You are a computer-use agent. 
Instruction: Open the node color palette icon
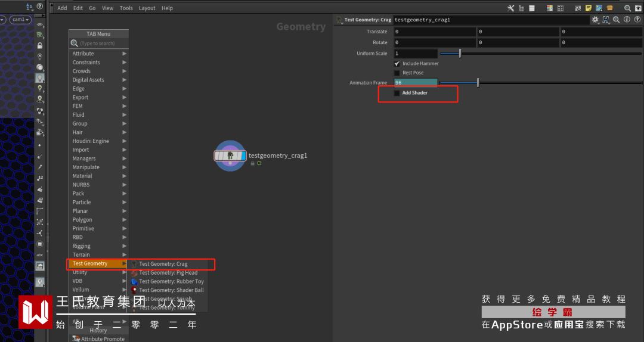pos(550,8)
